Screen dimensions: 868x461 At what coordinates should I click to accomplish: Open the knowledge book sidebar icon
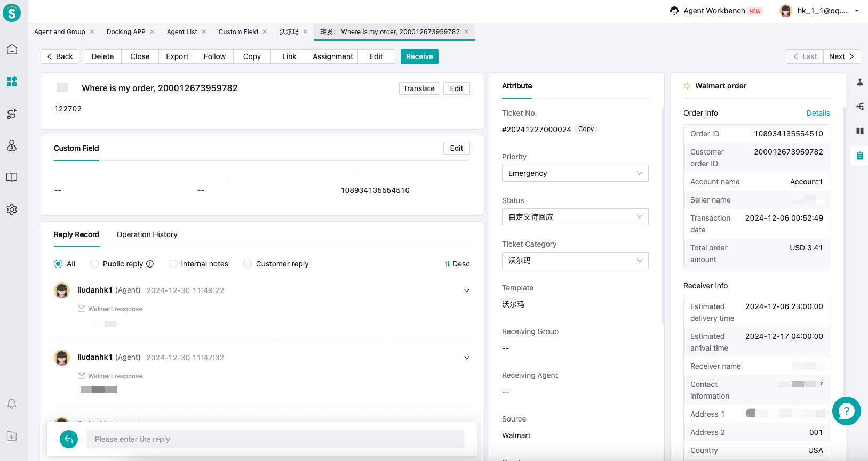(x=12, y=177)
